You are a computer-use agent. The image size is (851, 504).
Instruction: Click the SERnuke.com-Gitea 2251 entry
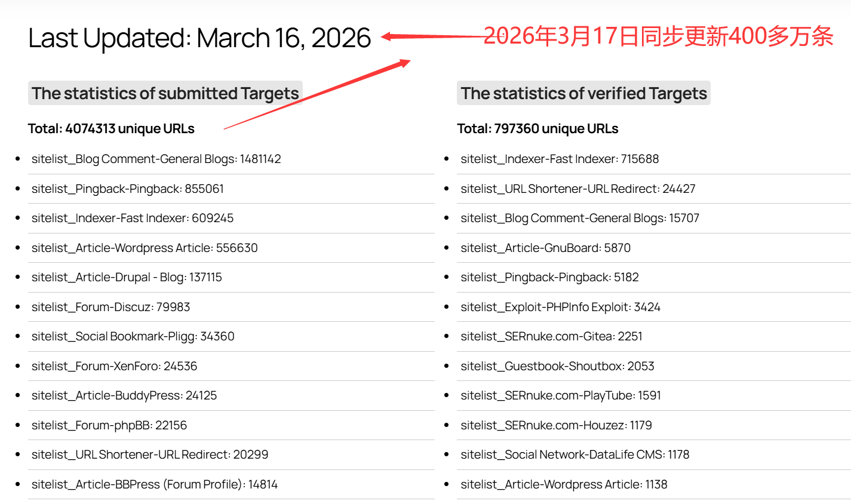coord(551,336)
